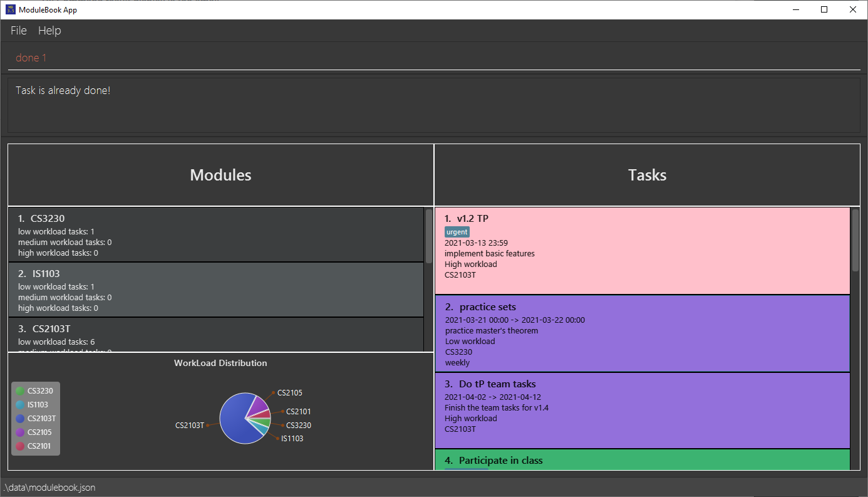Close the ModuleBook App window
Image resolution: width=868 pixels, height=497 pixels.
pos(853,9)
